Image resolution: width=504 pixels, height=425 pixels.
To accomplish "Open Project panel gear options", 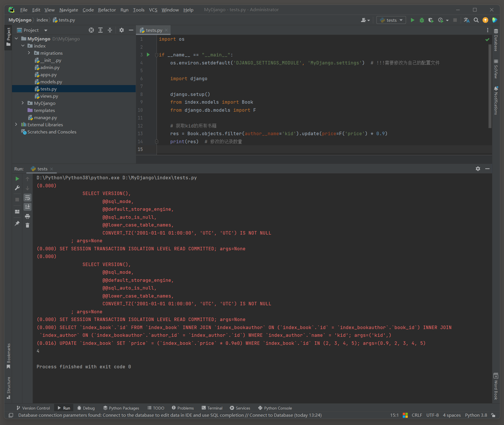I will click(x=122, y=30).
